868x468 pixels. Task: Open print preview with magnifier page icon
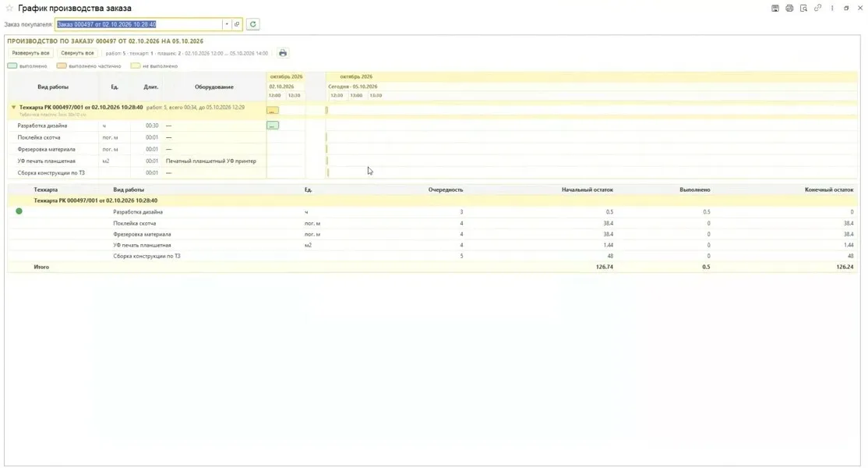pyautogui.click(x=803, y=9)
